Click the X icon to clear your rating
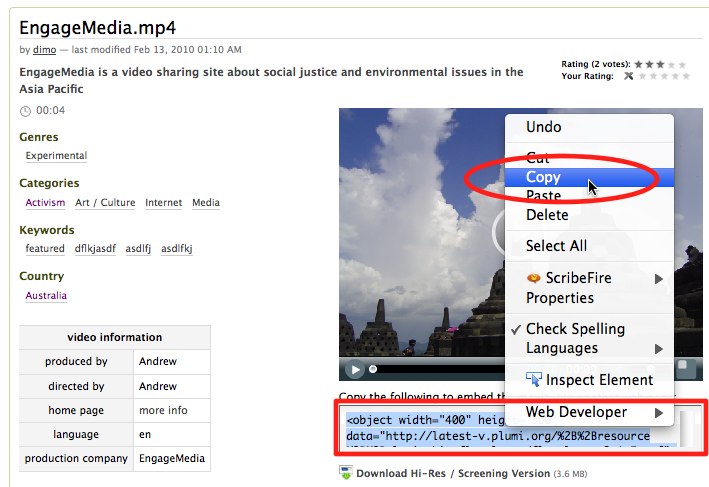The image size is (709, 487). pyautogui.click(x=628, y=76)
